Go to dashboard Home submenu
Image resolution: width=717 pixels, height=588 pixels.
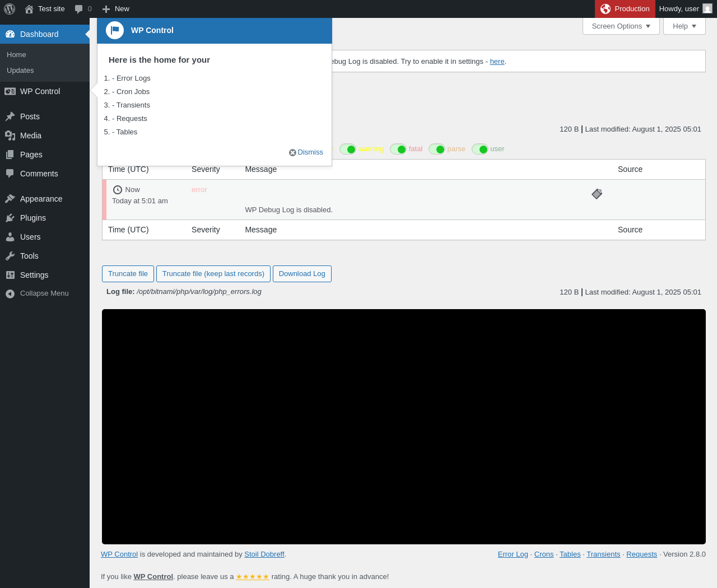[16, 54]
